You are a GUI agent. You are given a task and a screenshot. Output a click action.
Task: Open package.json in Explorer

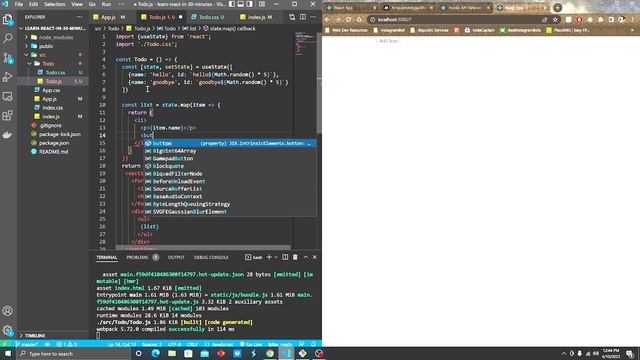pyautogui.click(x=53, y=143)
